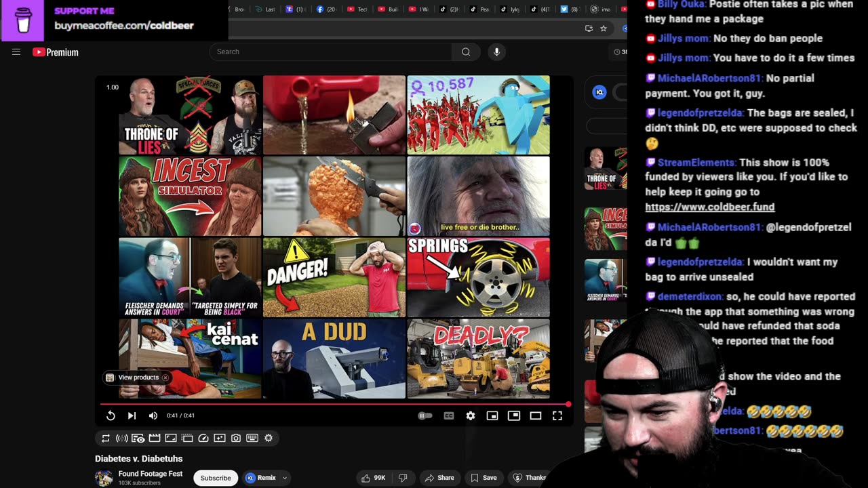Save video to playlist
The width and height of the screenshot is (868, 488).
tap(484, 478)
